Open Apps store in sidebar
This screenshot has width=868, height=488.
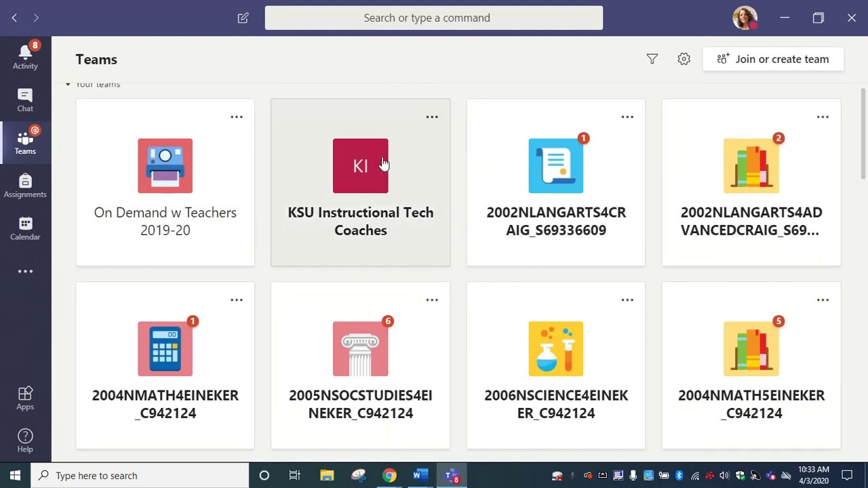tap(25, 398)
